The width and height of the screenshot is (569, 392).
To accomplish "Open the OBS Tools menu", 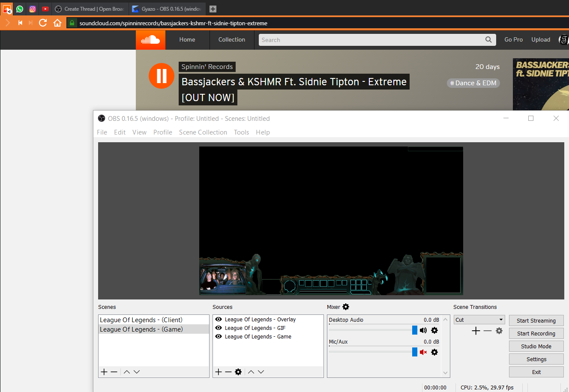I will (241, 132).
